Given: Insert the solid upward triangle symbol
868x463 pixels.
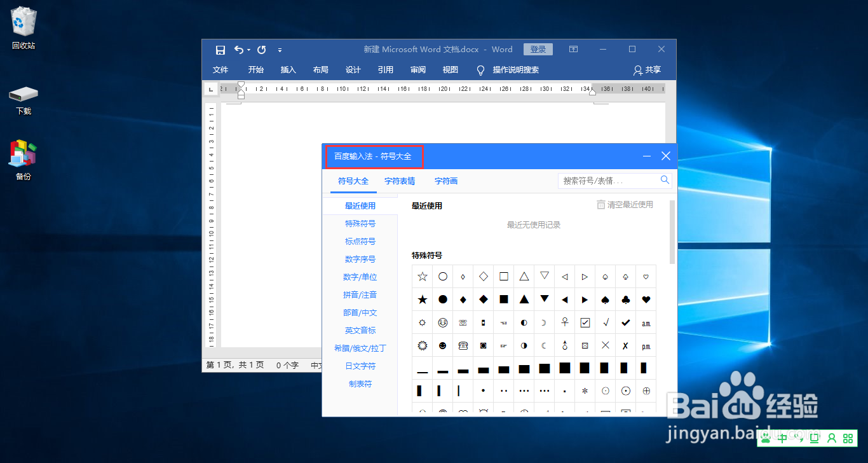Looking at the screenshot, I should tap(524, 299).
